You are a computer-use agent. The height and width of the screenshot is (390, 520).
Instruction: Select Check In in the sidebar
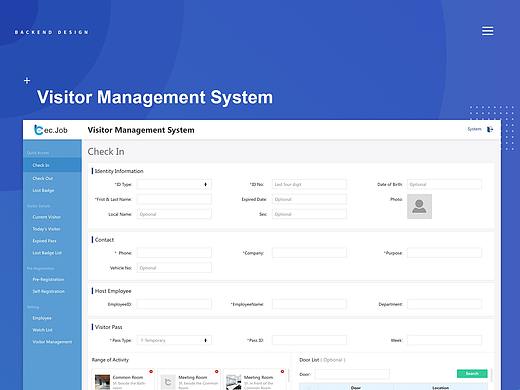(x=52, y=165)
